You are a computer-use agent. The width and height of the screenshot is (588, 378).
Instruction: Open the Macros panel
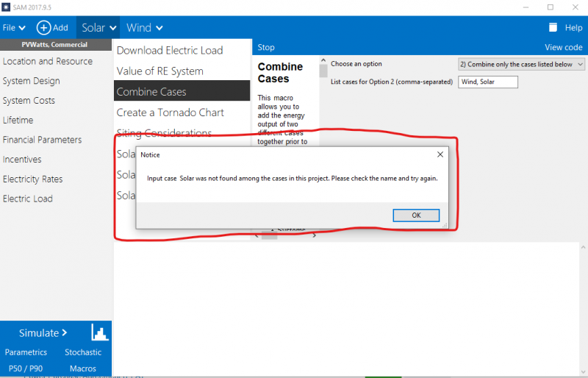[83, 368]
